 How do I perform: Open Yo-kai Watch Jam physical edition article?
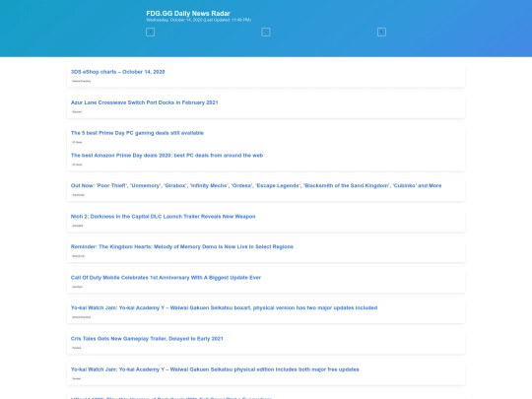215,369
